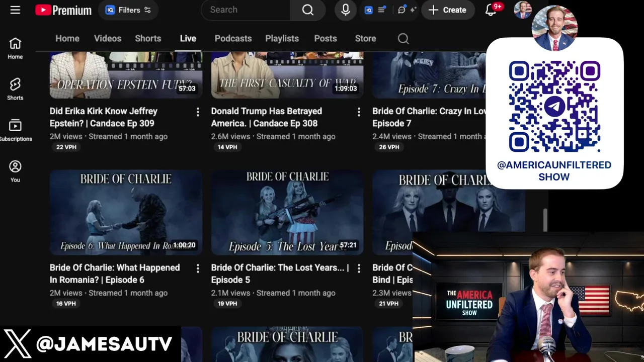Viewport: 644px width, 362px height.
Task: Open options menu for Episode 6 video
Action: coord(198,268)
